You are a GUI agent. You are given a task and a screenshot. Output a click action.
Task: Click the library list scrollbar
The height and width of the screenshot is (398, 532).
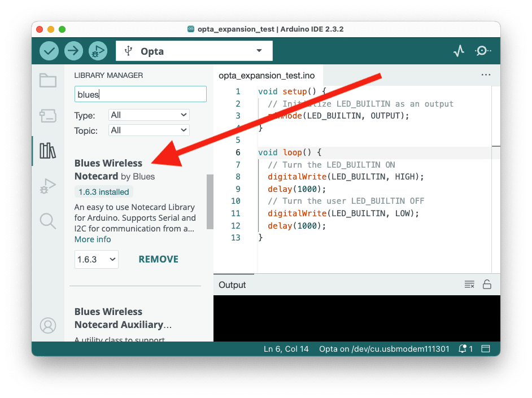click(210, 202)
